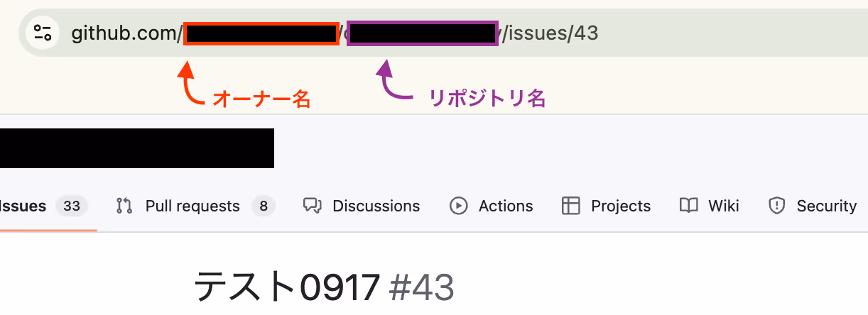Click the Pull requests git-branch icon
This screenshot has height=315, width=868.
pos(124,206)
